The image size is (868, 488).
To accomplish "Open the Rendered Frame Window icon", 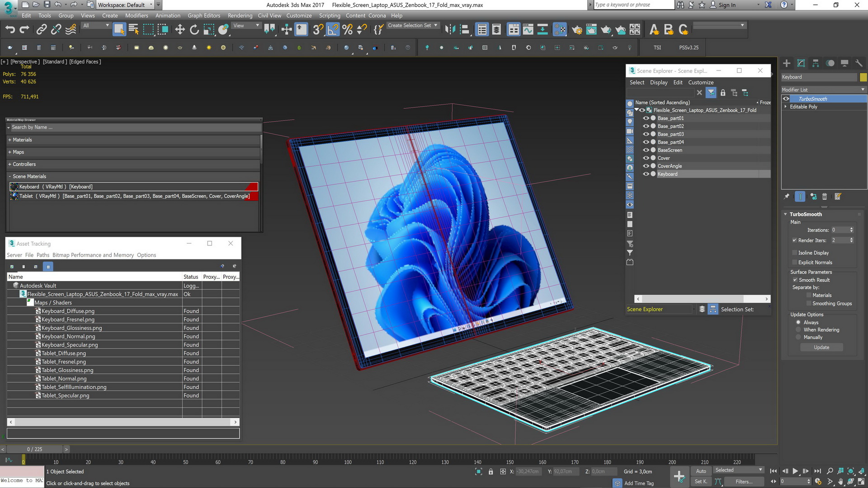I will click(591, 30).
